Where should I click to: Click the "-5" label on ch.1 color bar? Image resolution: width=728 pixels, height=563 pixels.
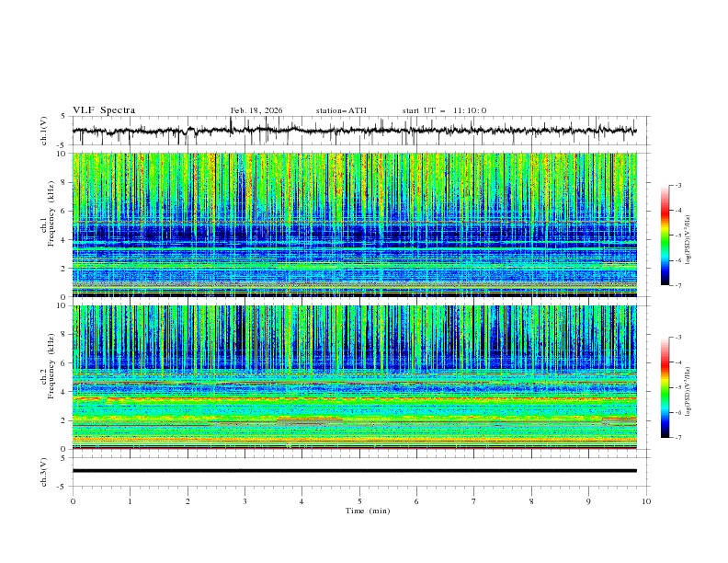(677, 236)
